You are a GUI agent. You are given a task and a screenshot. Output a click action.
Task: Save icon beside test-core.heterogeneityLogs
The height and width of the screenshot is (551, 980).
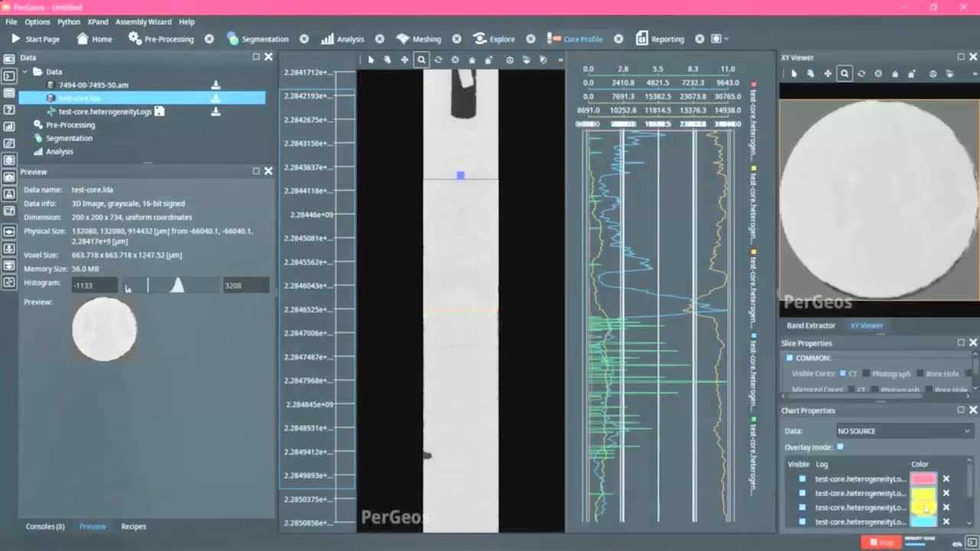[x=159, y=112]
